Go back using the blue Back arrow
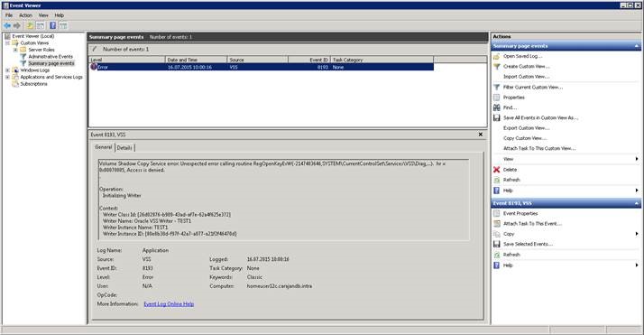644x335 pixels. click(x=7, y=25)
